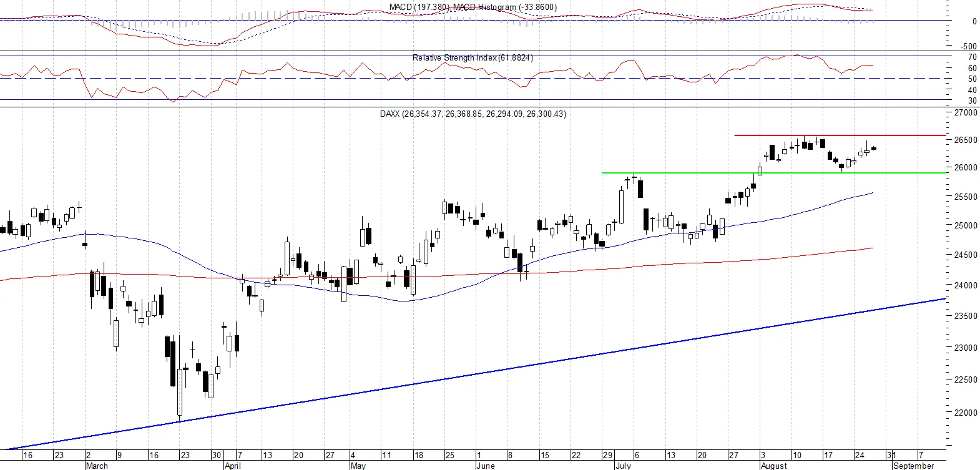980x470 pixels.
Task: Click the 22000 price axis label
Action: pos(966,413)
